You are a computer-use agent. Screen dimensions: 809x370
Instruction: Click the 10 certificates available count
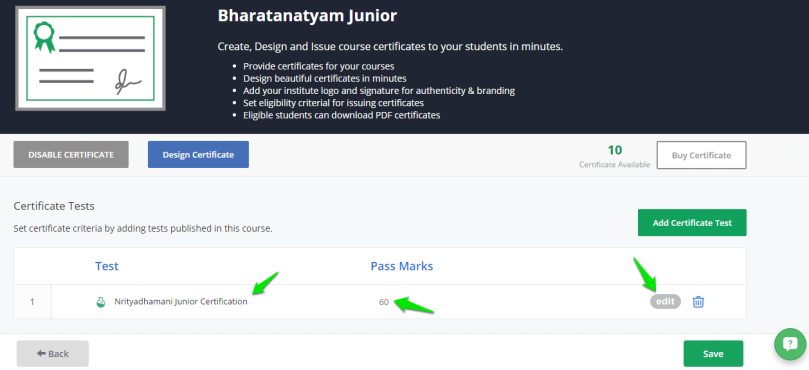(x=614, y=150)
